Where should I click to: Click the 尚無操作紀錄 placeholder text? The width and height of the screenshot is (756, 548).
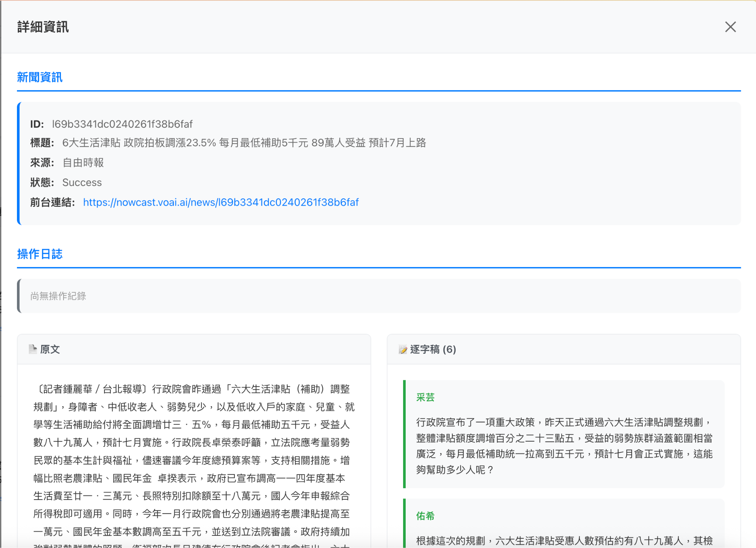(x=58, y=296)
